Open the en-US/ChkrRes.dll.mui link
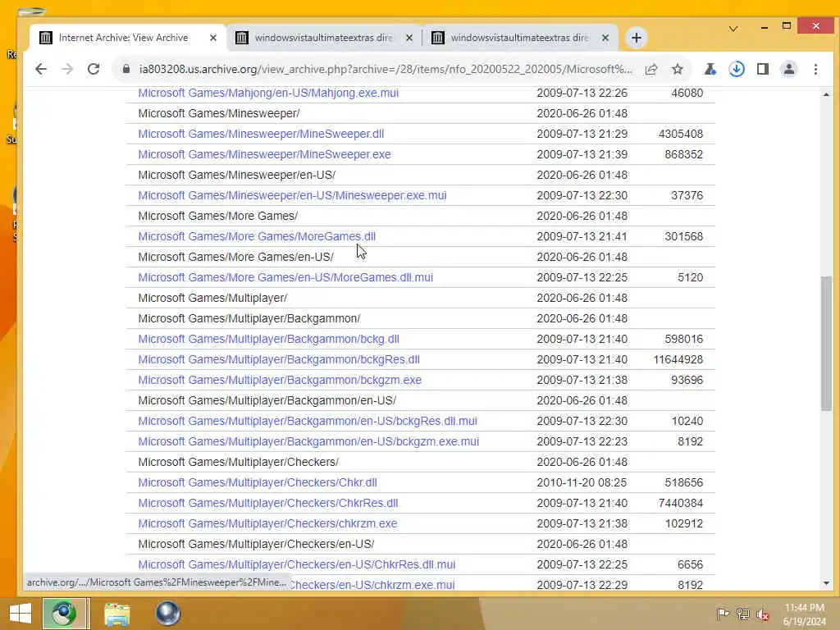This screenshot has height=630, width=840. 297,564
